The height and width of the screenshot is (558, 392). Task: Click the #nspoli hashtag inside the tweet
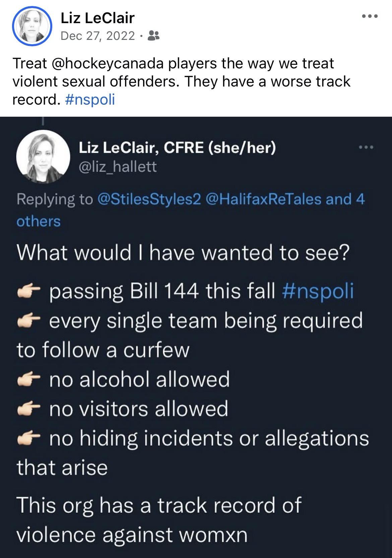[x=318, y=291]
